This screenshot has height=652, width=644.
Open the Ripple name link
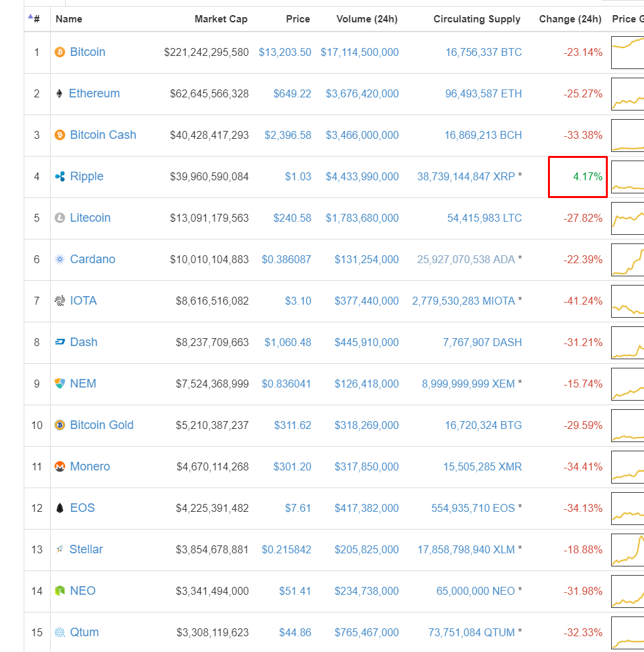click(x=86, y=176)
